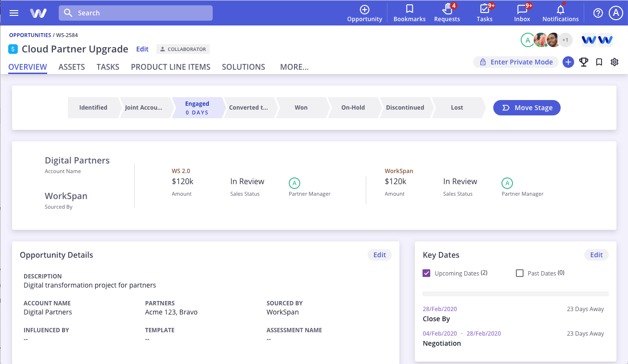Viewport: 628px width, 364px height.
Task: Open the PRODUCT LINE ITEMS tab
Action: (x=170, y=67)
